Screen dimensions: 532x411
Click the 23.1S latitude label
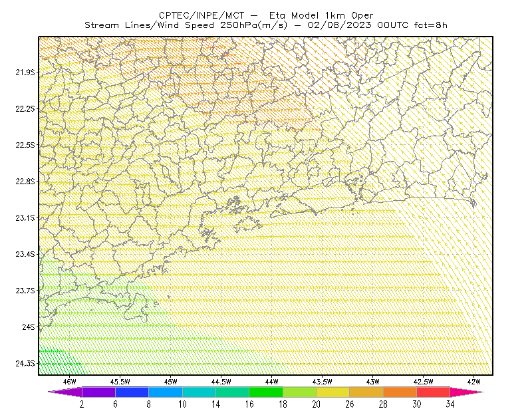[x=25, y=217]
